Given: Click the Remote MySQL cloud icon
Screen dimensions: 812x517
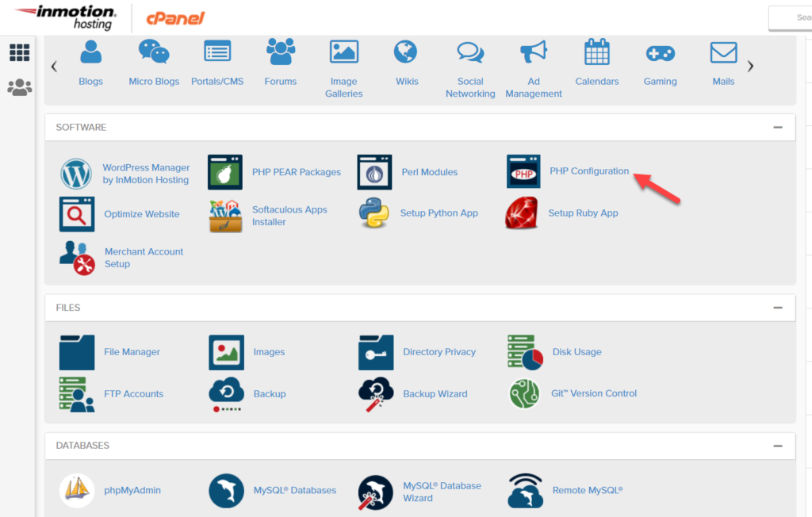Looking at the screenshot, I should [525, 491].
